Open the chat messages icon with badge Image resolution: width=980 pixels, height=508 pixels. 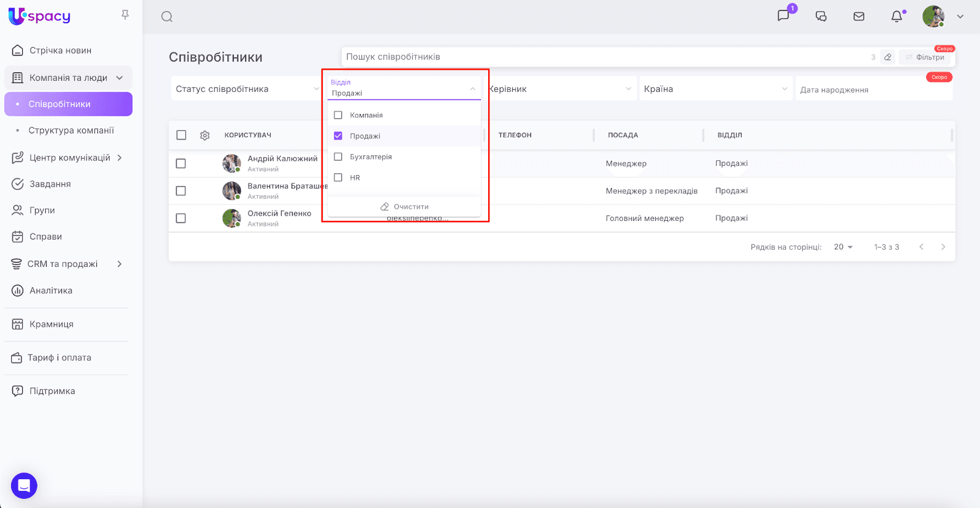point(783,16)
